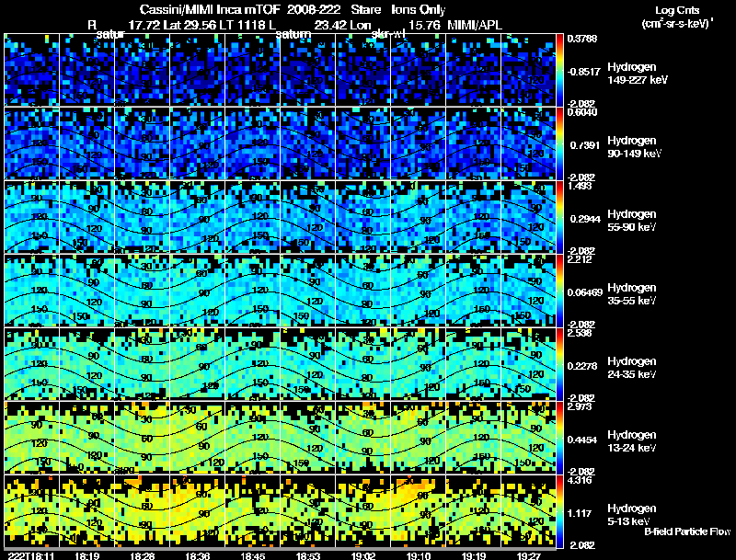Viewport: 736px width, 560px height.
Task: Open the 18:53 panel in the 55-90 keV row
Action: 308,217
